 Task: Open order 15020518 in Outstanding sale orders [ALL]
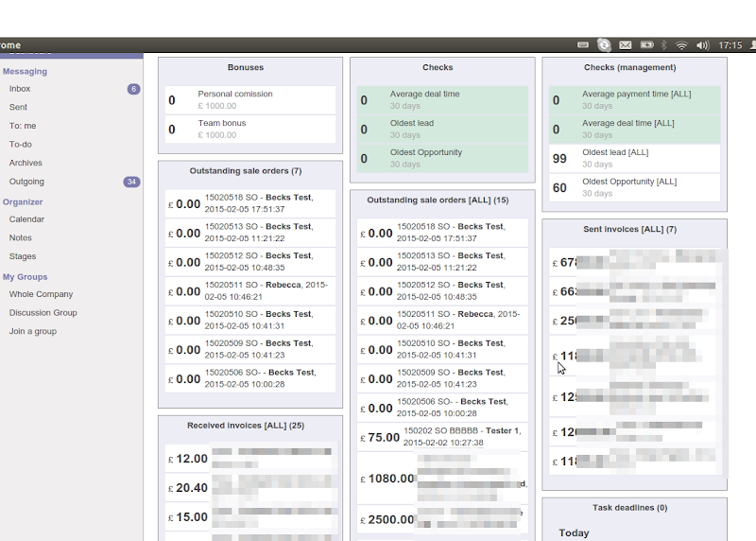click(x=442, y=233)
